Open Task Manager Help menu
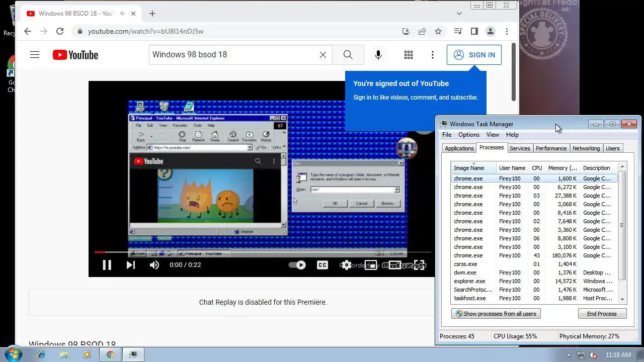Screen dimensions: 644x362 tap(512, 135)
